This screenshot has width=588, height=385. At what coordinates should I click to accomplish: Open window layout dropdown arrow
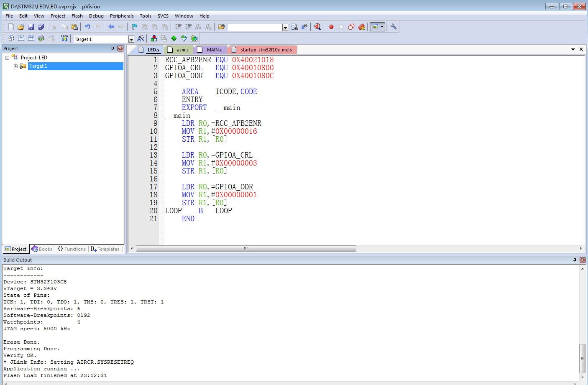click(x=382, y=27)
